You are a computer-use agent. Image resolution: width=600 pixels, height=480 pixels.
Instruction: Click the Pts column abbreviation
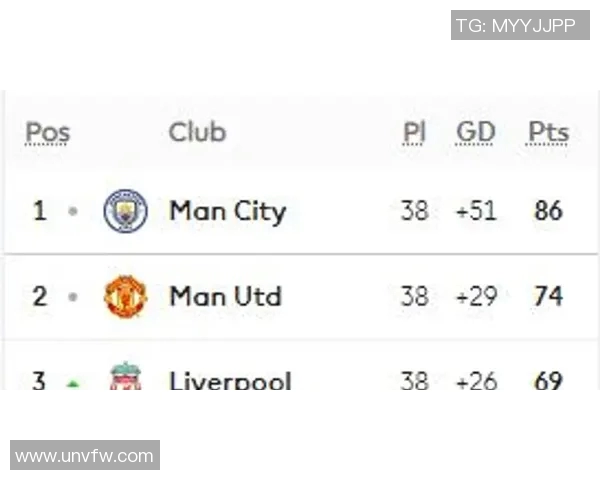[548, 132]
